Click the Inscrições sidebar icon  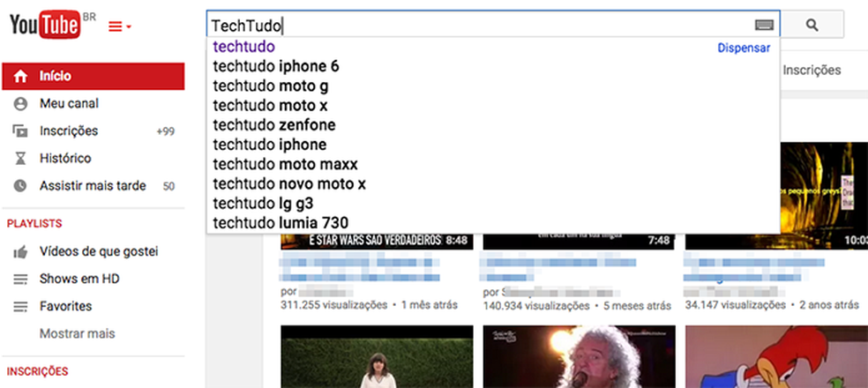(x=20, y=131)
